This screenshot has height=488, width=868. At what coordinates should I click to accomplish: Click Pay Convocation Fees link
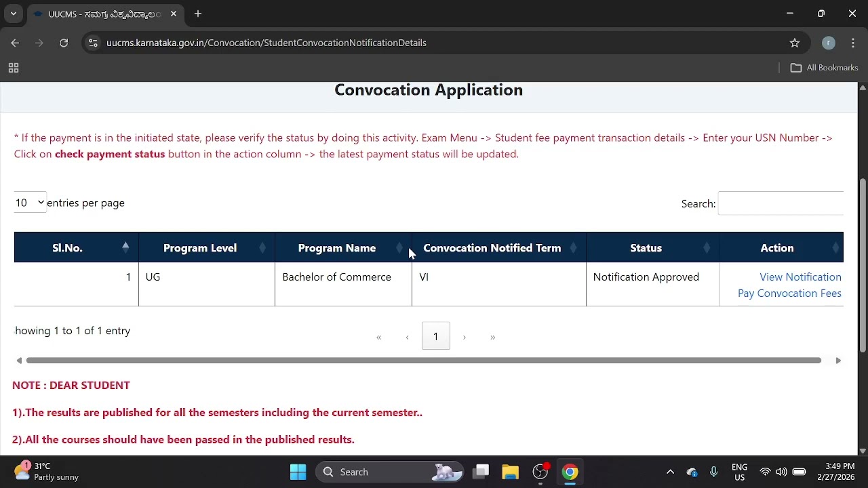pos(789,293)
